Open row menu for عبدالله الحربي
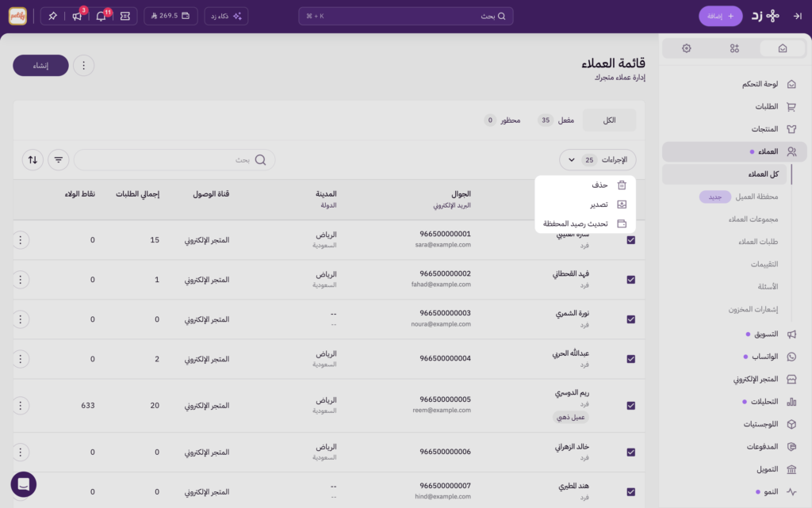The width and height of the screenshot is (812, 508). point(21,359)
